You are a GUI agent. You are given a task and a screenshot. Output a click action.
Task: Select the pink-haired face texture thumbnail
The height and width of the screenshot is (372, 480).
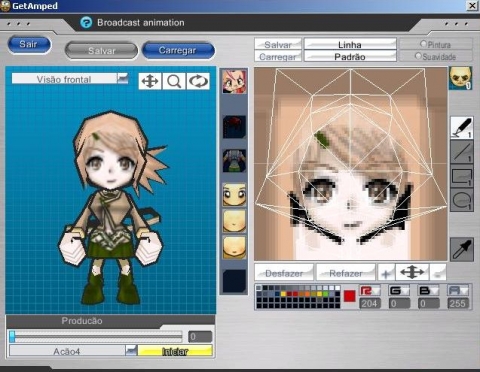[234, 81]
